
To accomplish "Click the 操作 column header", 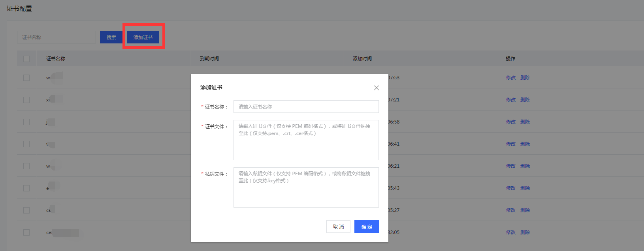I will (510, 59).
